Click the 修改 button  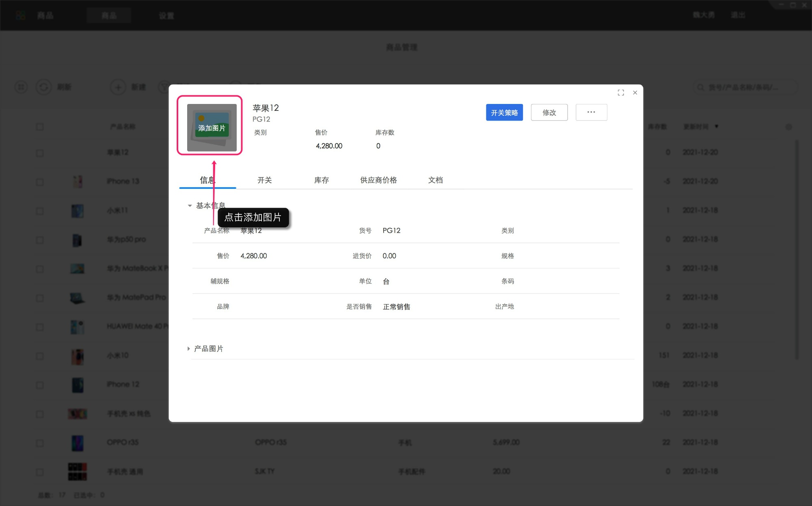(x=549, y=112)
